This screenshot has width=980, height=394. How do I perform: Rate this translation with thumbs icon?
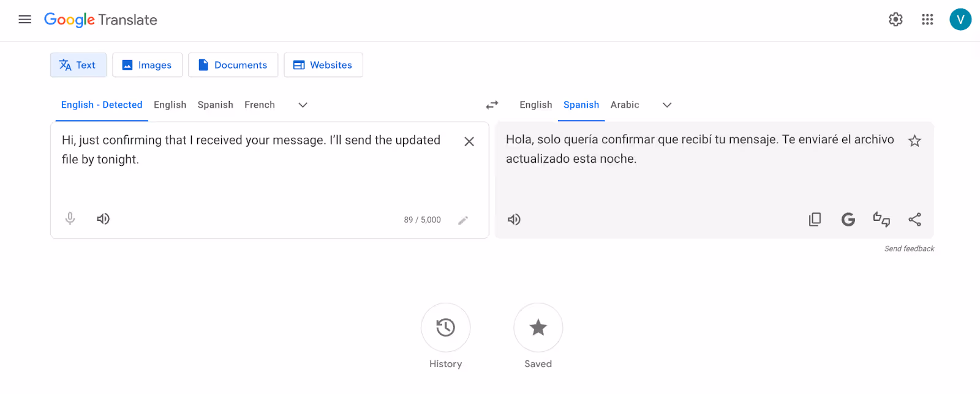click(x=881, y=219)
